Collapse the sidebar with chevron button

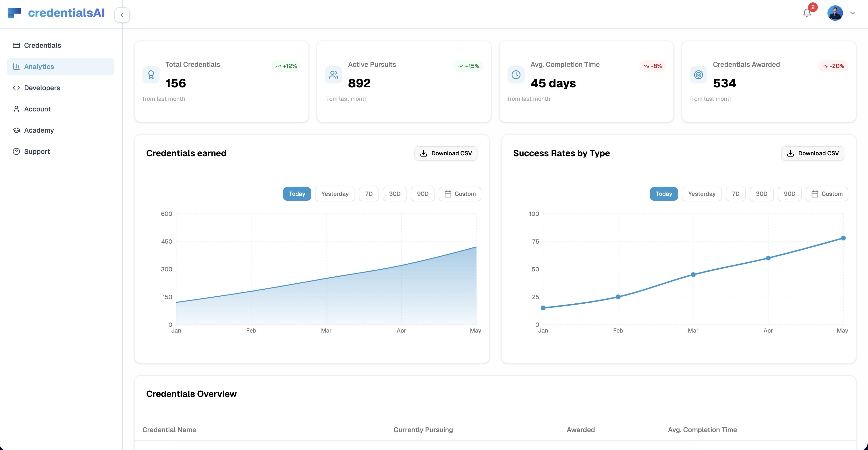(x=122, y=15)
